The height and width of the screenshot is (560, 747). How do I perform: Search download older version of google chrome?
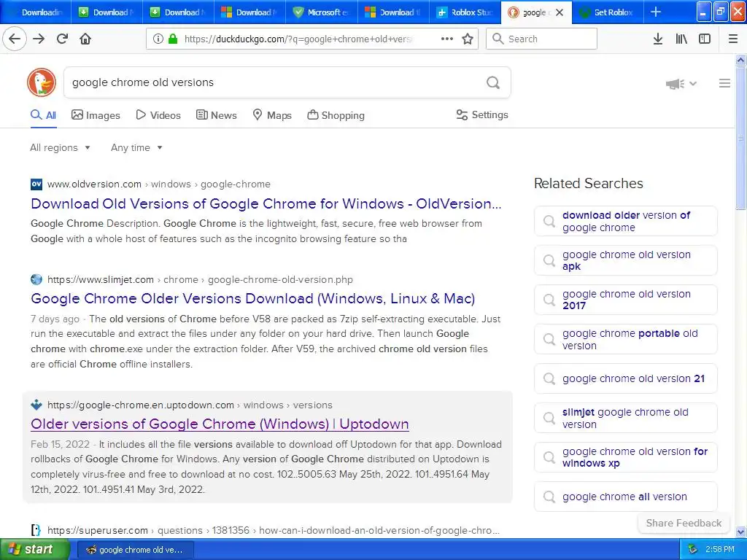pos(625,222)
